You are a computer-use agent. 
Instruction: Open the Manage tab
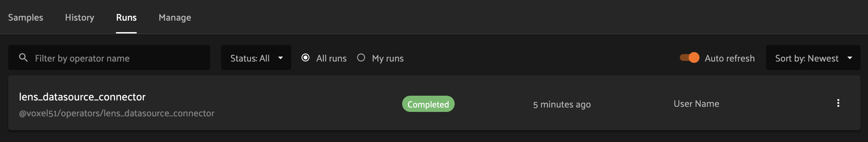coord(175,18)
